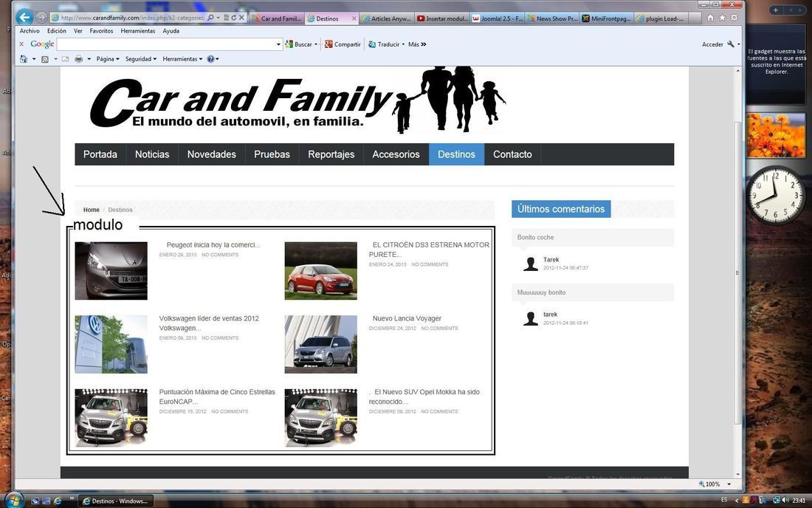Open the Archivo menu
Viewport: 812px width, 508px height.
click(x=30, y=31)
